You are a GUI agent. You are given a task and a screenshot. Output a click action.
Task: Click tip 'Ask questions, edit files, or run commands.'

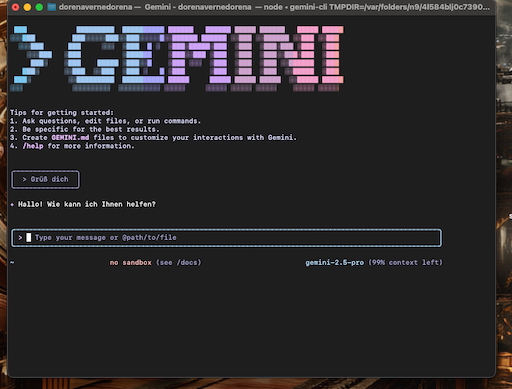click(112, 121)
